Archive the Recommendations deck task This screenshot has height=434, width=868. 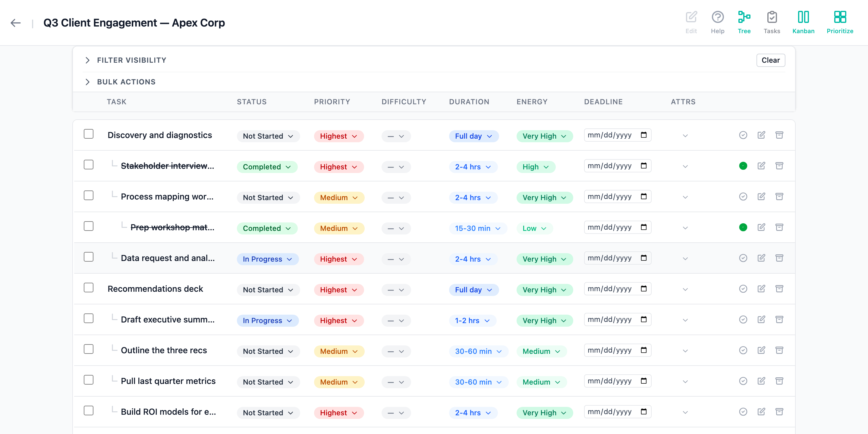click(x=779, y=289)
